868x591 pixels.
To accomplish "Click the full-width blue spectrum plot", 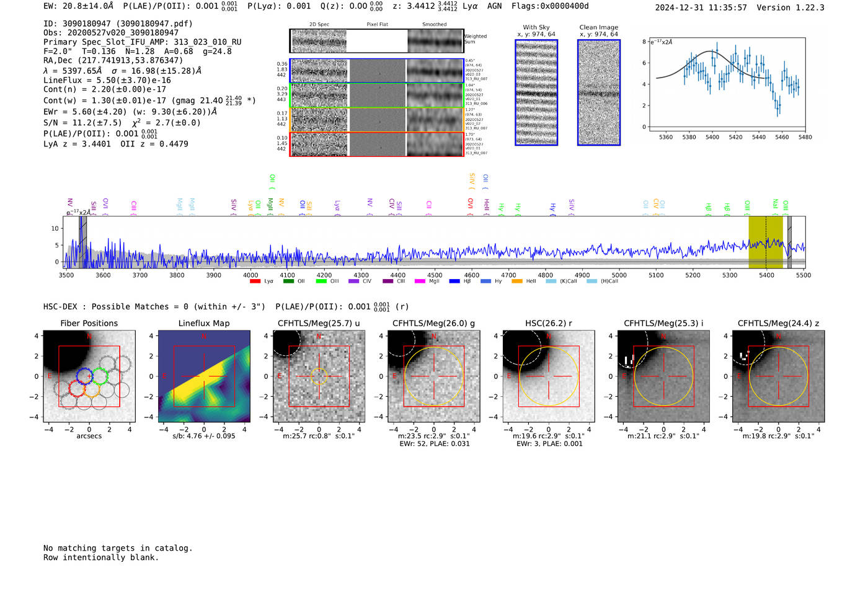I will (x=435, y=242).
